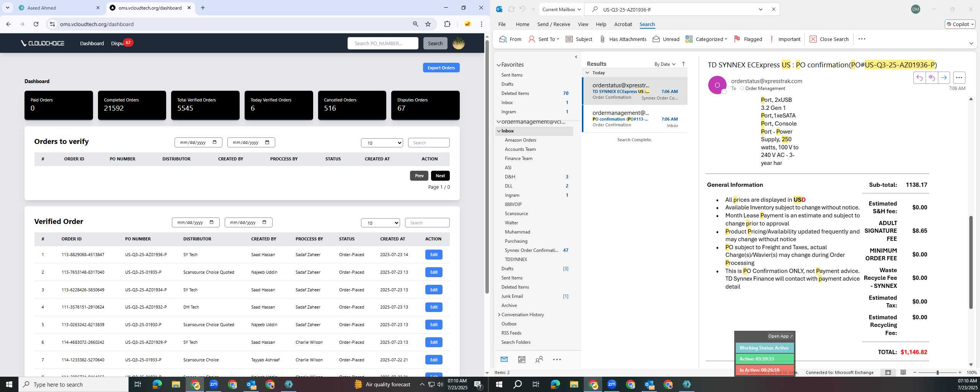Collapse the Today results group
The image size is (980, 392).
click(x=587, y=72)
